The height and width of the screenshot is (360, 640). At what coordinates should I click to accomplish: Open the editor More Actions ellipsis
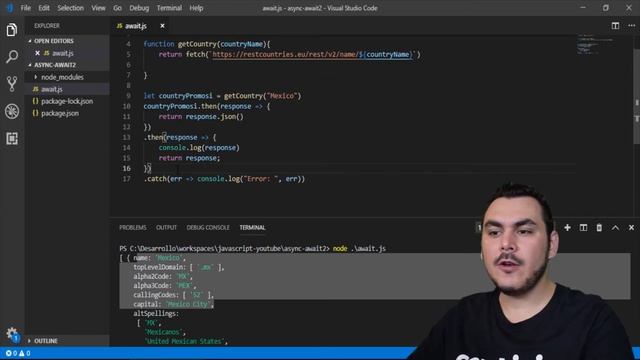coord(631,26)
